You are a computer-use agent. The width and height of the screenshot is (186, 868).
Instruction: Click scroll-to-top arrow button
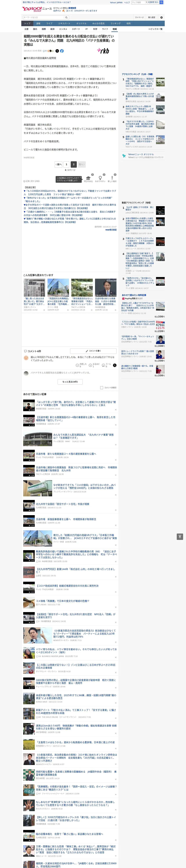point(180,536)
